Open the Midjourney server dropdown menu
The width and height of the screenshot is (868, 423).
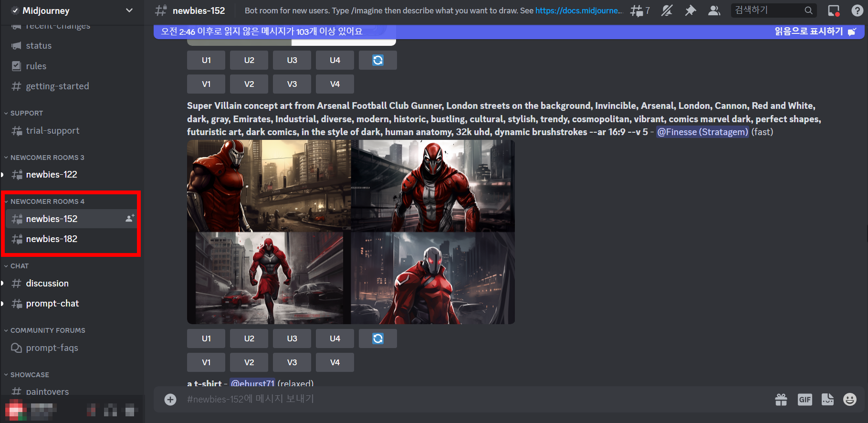(x=129, y=11)
